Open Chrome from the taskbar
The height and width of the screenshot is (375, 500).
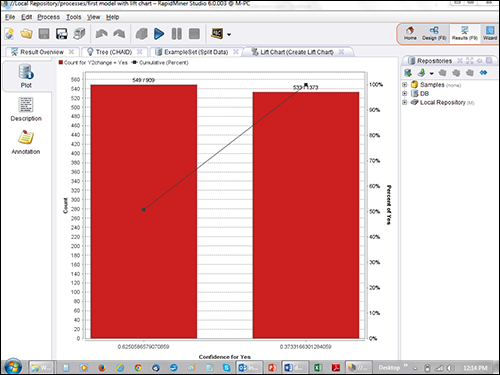138,367
